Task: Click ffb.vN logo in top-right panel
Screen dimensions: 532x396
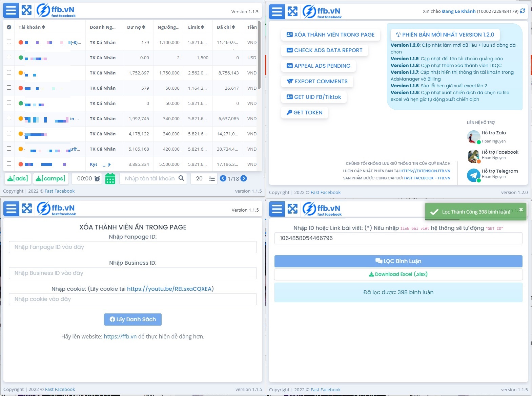Action: click(322, 12)
